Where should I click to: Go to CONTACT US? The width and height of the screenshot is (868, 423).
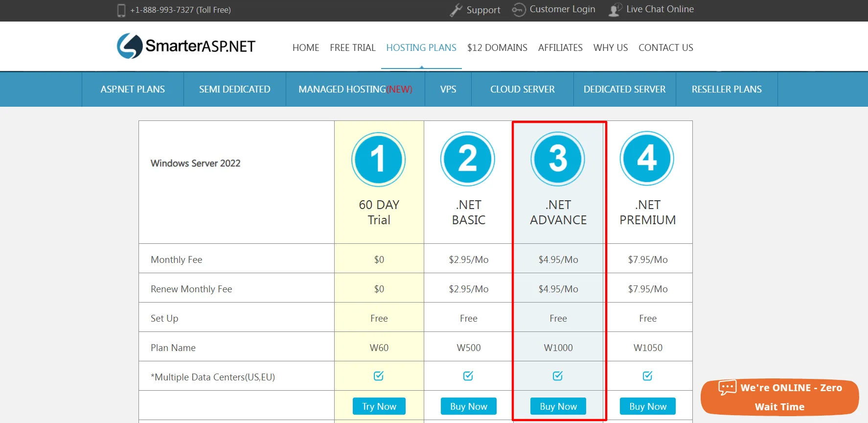click(x=666, y=47)
